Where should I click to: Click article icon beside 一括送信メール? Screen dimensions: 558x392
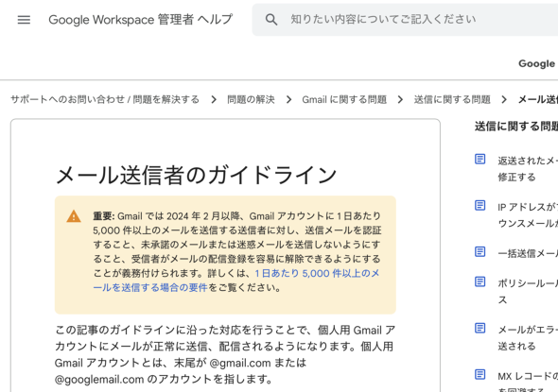pyautogui.click(x=480, y=251)
